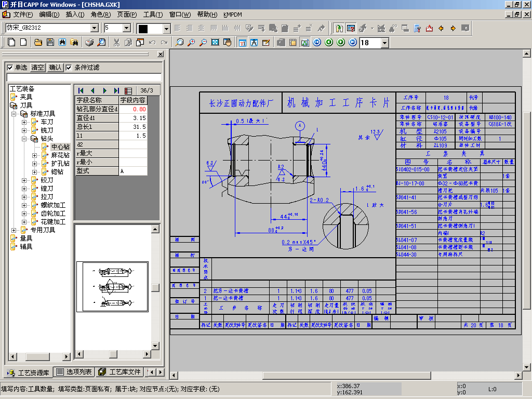Viewport: 532px width, 399px height.
Task: Open the 工具(T) menu
Action: [153, 15]
